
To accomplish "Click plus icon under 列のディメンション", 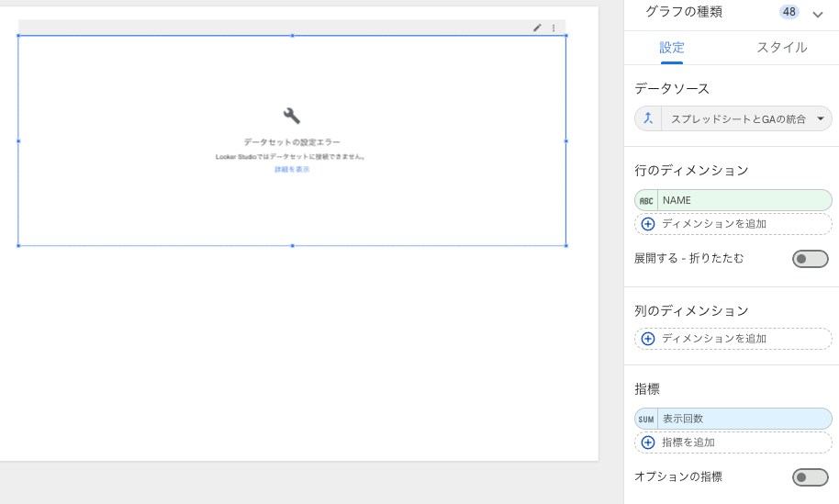I will tap(648, 339).
